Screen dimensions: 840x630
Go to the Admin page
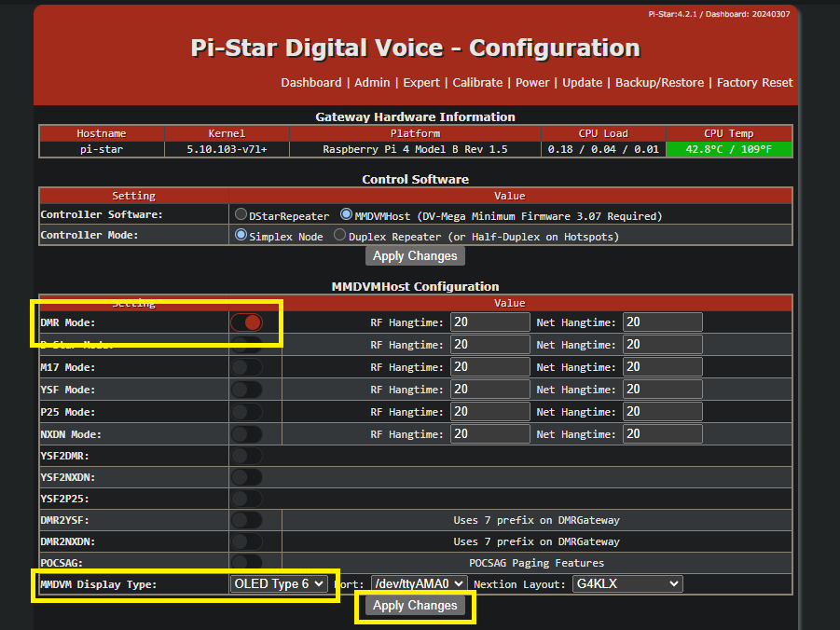(372, 83)
